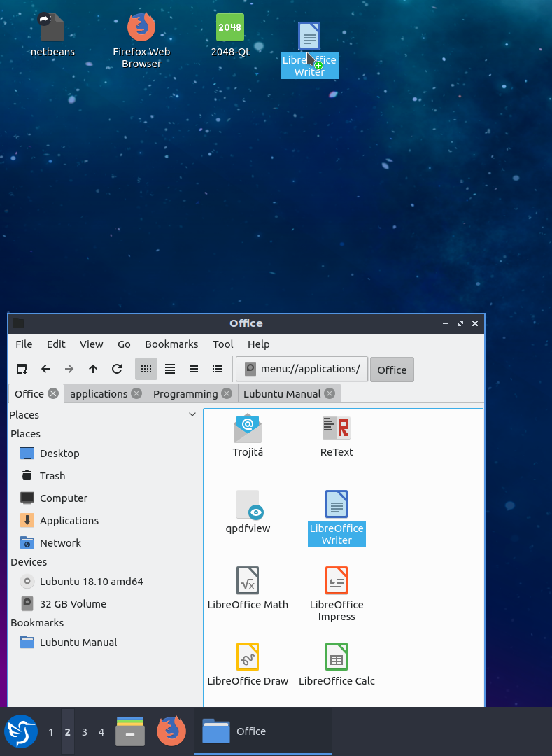Open the Bookmarks menu
The image size is (552, 756).
point(171,344)
